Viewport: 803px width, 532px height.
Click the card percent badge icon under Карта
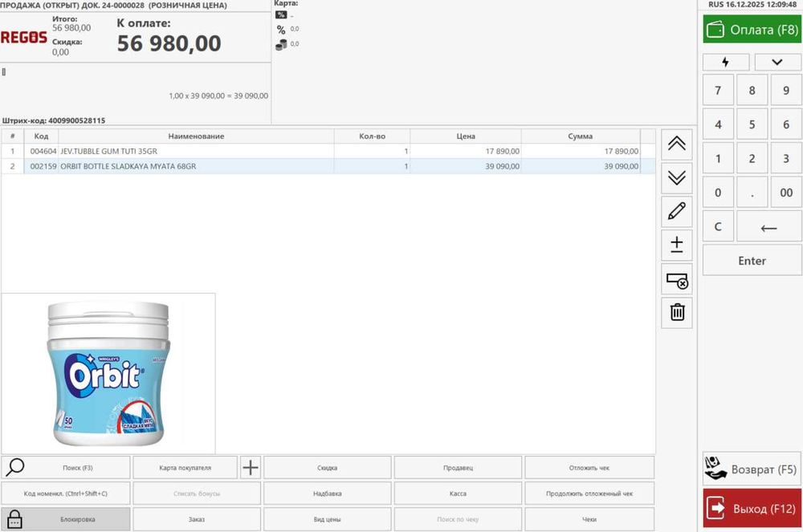click(281, 14)
